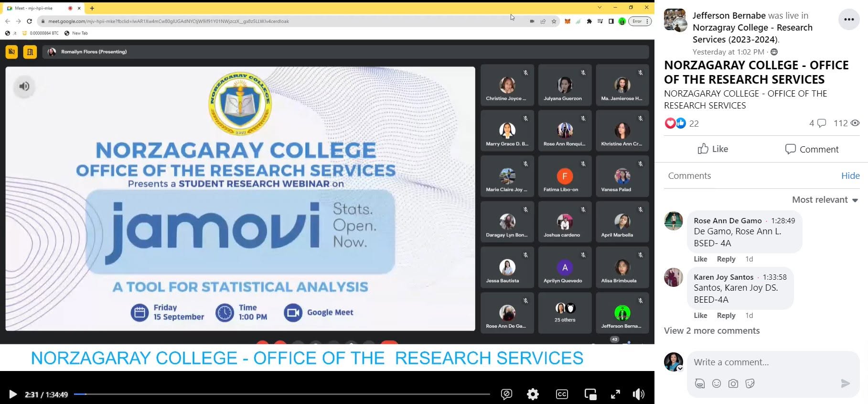Bookmark page with star icon
The width and height of the screenshot is (868, 404).
click(554, 21)
